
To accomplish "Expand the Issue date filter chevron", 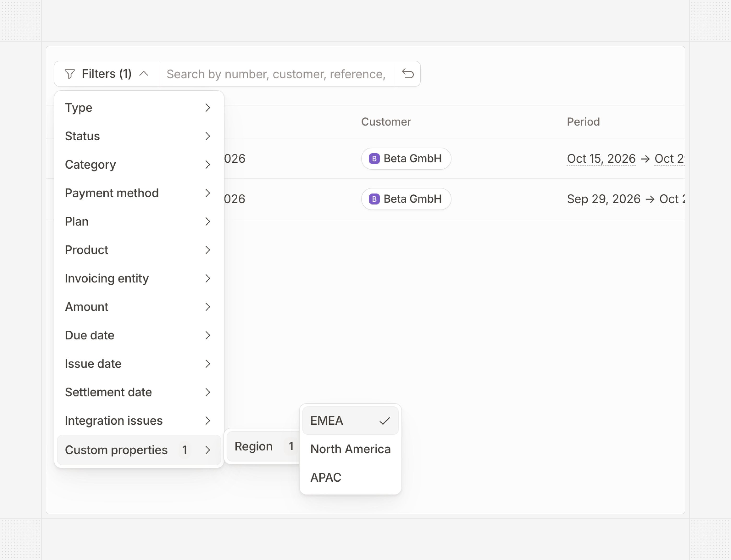I will [208, 364].
